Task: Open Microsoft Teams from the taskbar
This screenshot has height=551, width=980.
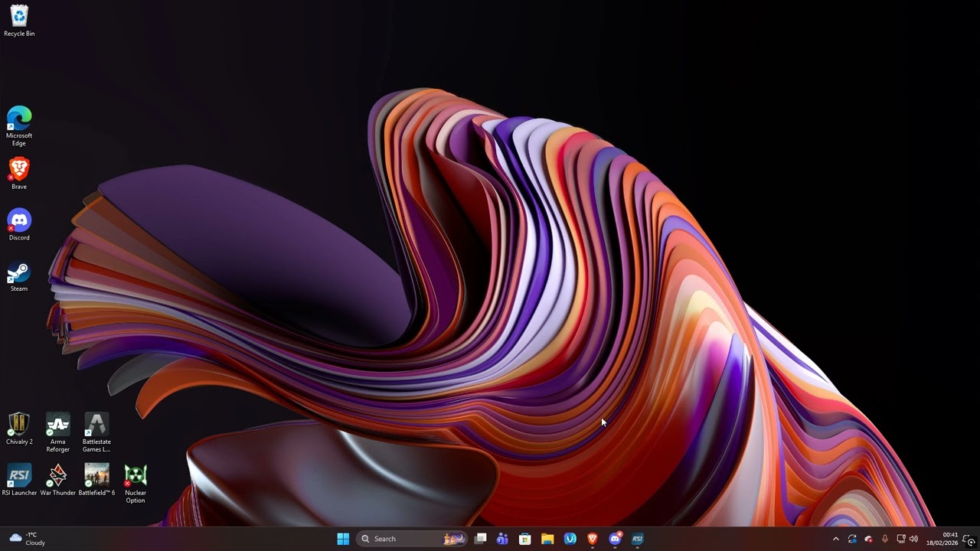Action: (502, 539)
